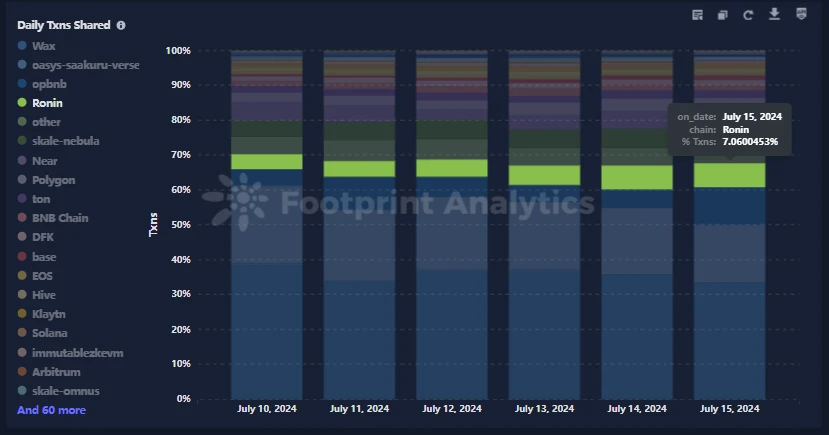Toggle opbnb series visibility

click(49, 84)
